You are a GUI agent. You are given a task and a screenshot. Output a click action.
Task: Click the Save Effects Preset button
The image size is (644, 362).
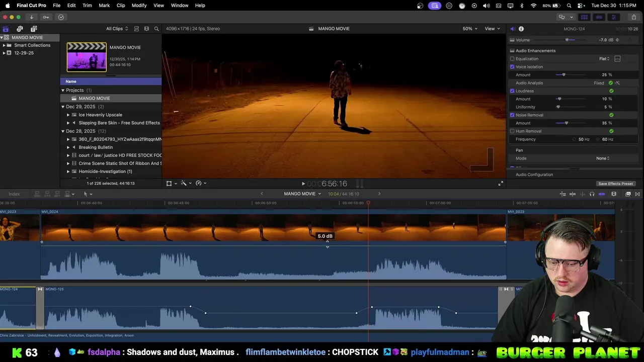[x=615, y=184]
